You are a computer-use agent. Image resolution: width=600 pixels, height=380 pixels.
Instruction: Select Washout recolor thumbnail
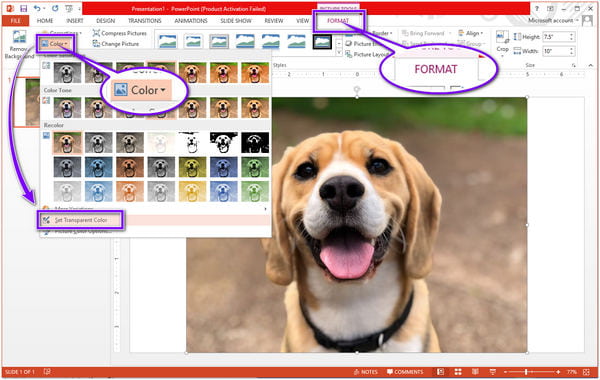pos(161,143)
